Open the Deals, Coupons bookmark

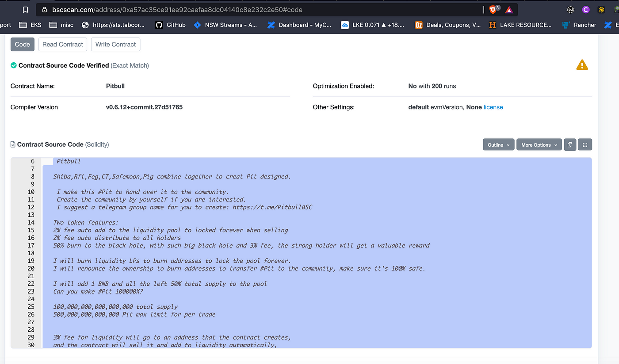click(x=447, y=25)
